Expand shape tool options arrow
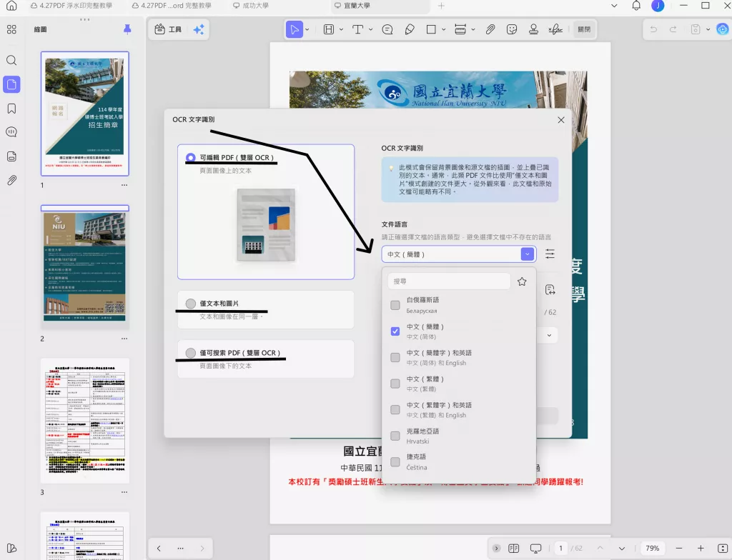The width and height of the screenshot is (732, 560). pyautogui.click(x=443, y=29)
